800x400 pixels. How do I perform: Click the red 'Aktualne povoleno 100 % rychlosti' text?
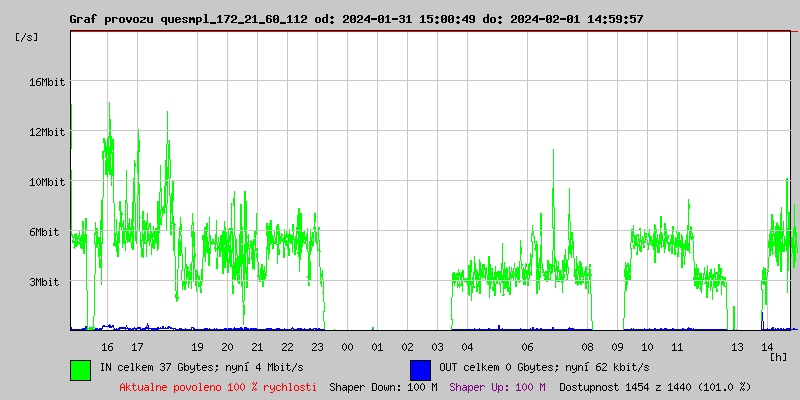[x=218, y=387]
